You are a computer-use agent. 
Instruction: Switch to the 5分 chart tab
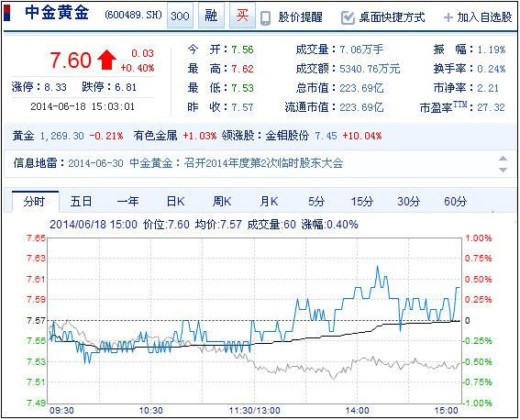coord(316,202)
